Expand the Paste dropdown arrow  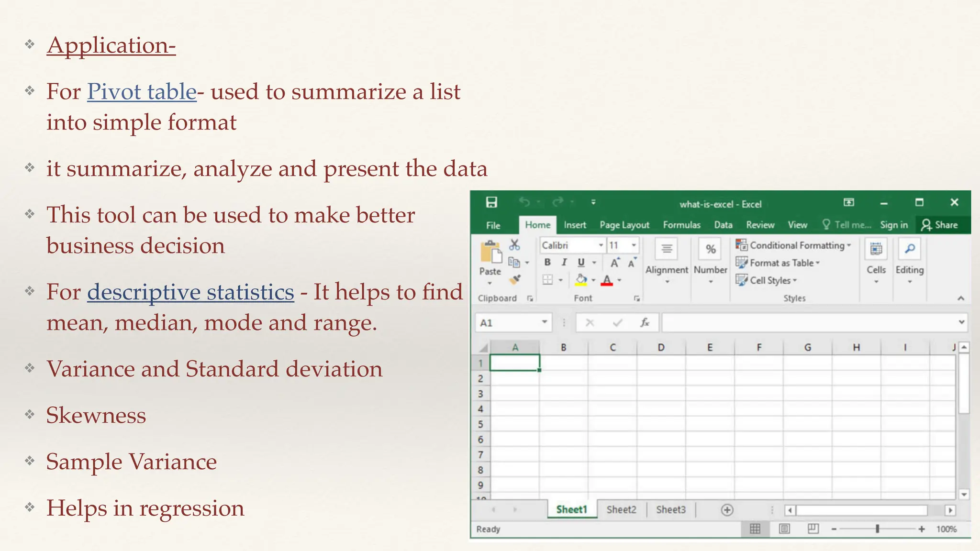[x=490, y=282]
